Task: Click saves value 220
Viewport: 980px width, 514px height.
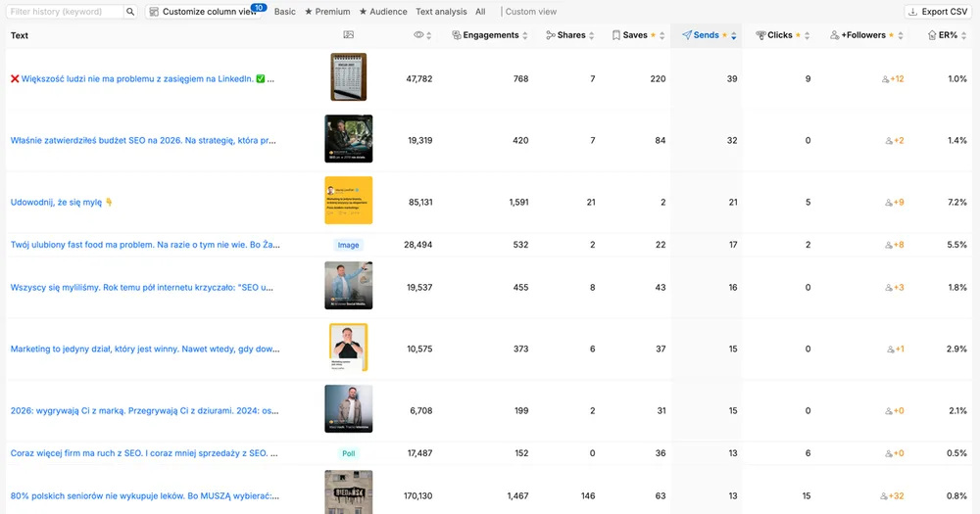Action: click(x=659, y=78)
